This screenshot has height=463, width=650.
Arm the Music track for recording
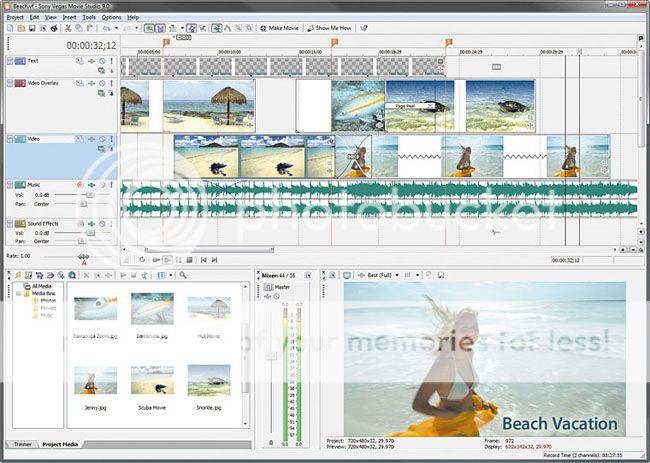[80, 185]
